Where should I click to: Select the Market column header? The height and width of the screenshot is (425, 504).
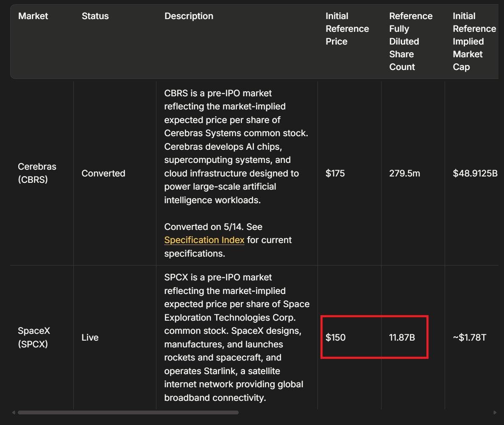[x=33, y=16]
